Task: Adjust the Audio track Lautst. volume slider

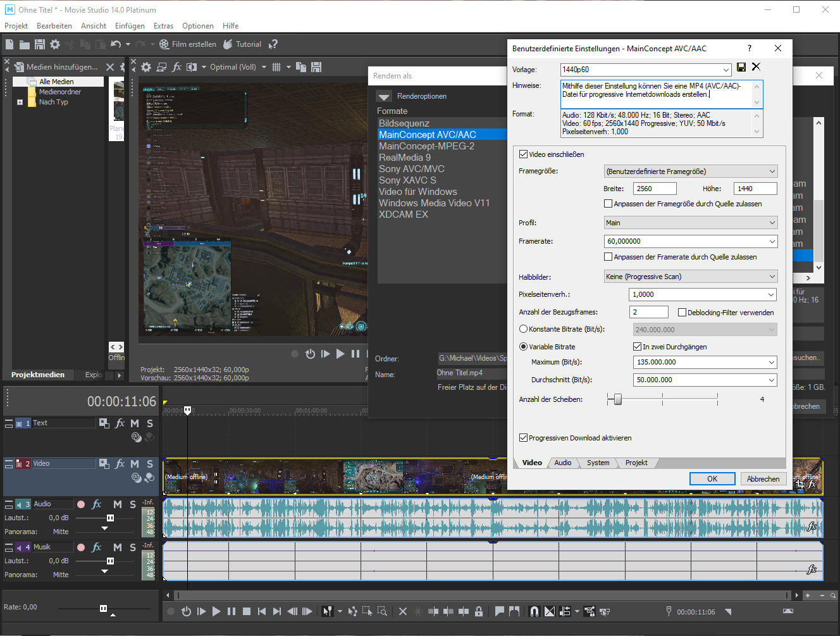Action: pos(110,518)
